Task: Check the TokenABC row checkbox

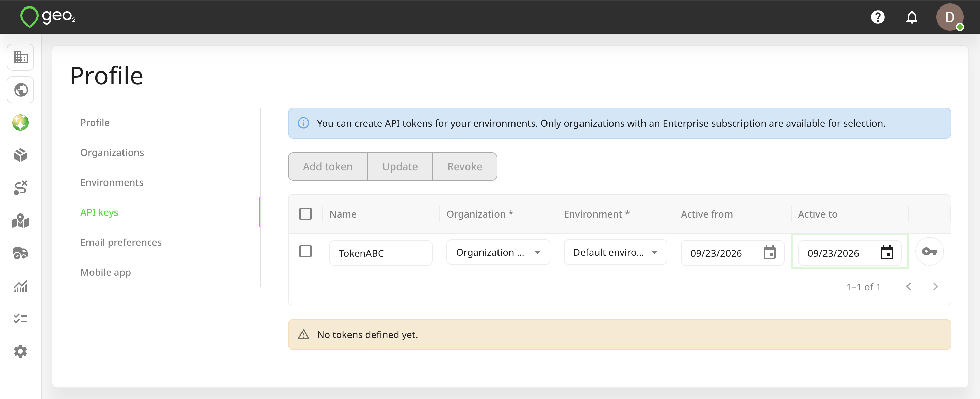Action: pyautogui.click(x=305, y=251)
